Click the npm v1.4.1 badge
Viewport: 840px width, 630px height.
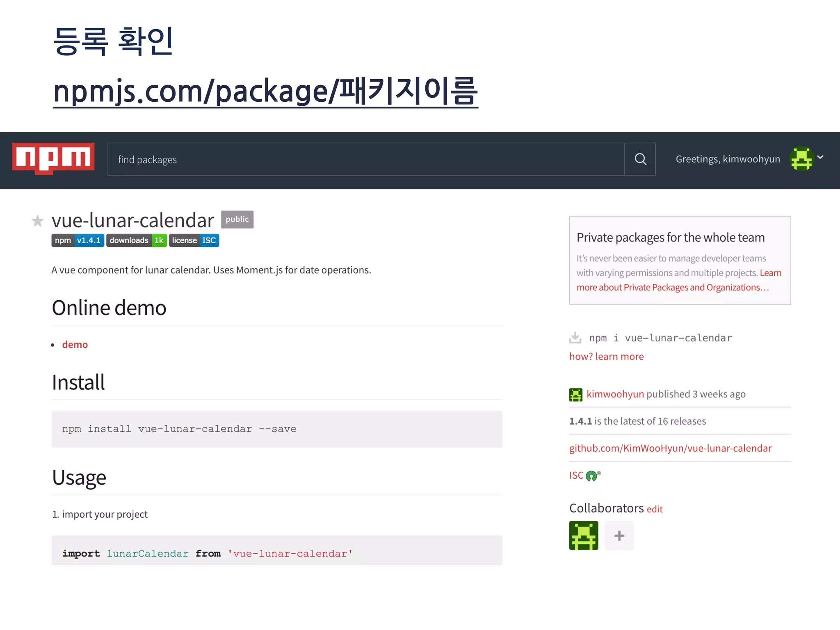78,240
